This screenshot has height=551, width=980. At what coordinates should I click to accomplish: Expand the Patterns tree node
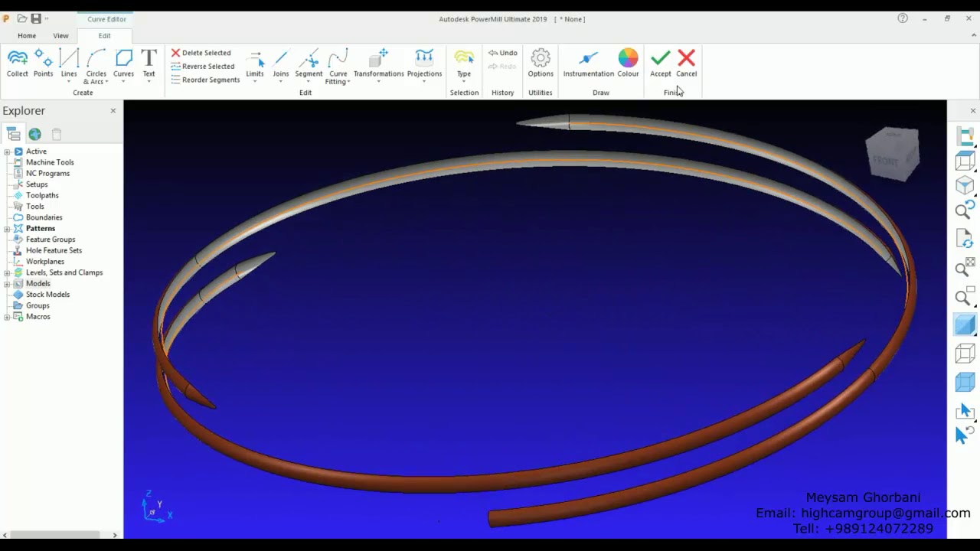[7, 229]
